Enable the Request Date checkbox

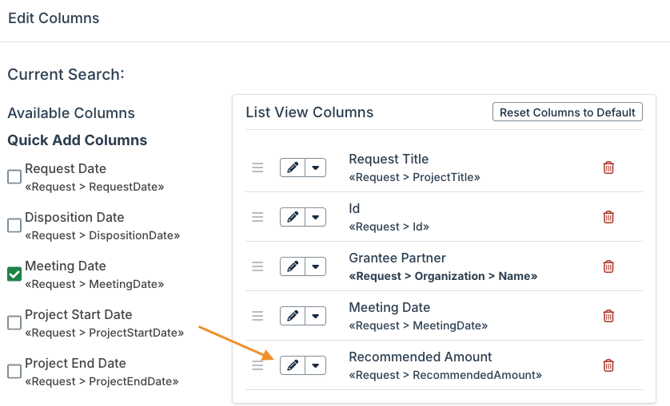[x=14, y=177]
